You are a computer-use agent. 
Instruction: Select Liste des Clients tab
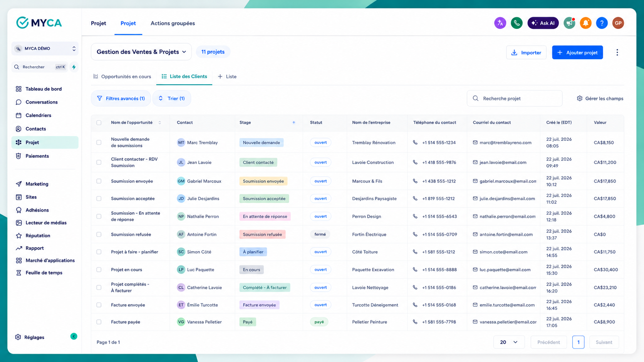pos(184,77)
